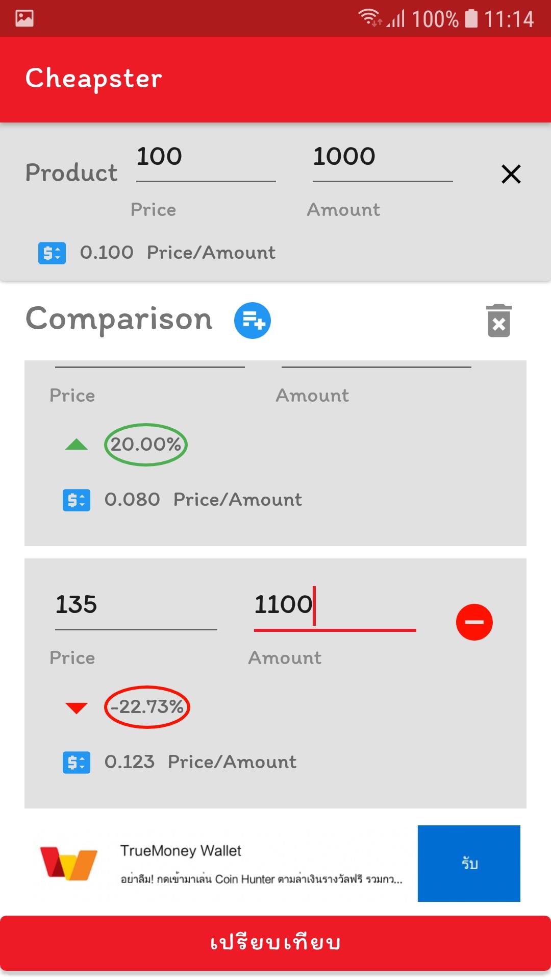This screenshot has width=551, height=980.
Task: Tap the blue add comparison icon
Action: point(252,321)
